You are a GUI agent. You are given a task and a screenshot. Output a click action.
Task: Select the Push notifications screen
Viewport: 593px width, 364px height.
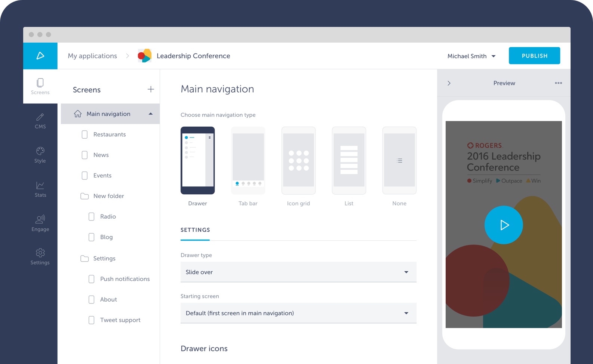(x=125, y=279)
